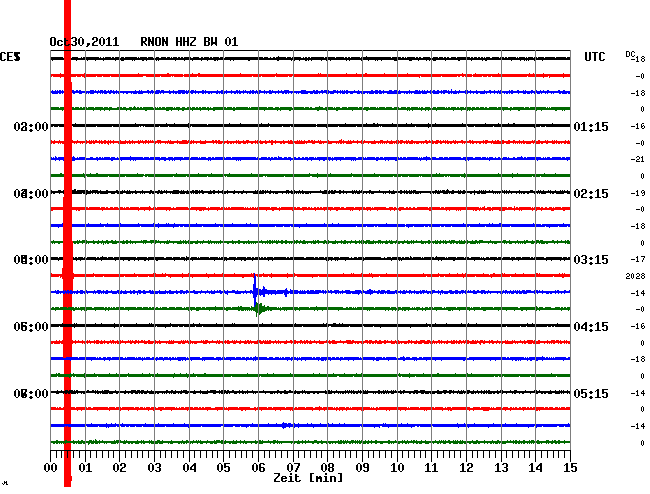Click the 06 minute axis tick label

pyautogui.click(x=258, y=468)
